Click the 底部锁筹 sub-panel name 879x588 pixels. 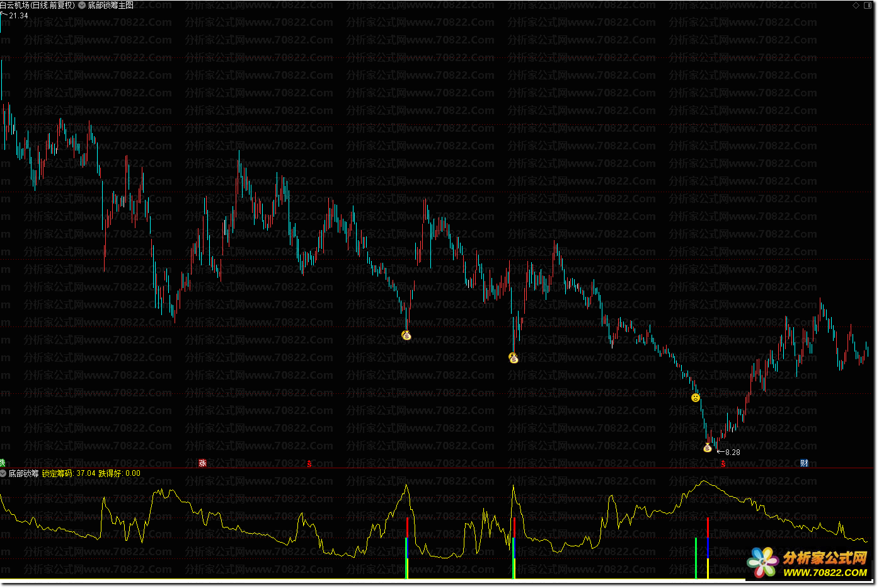[23, 473]
